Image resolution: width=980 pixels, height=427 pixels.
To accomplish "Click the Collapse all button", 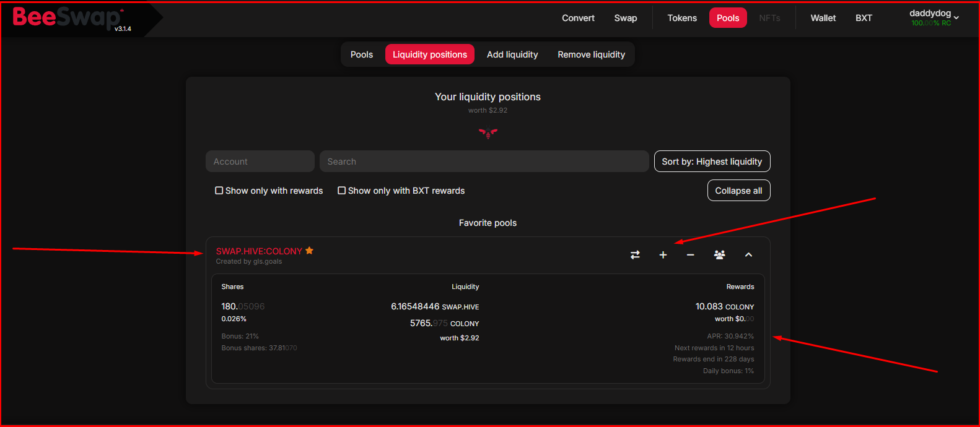I will coord(738,191).
